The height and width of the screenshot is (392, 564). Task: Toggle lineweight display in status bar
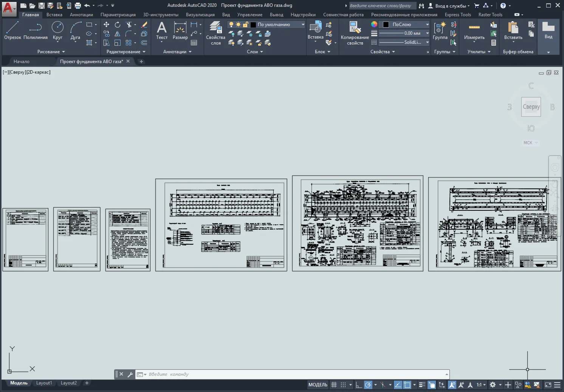422,385
